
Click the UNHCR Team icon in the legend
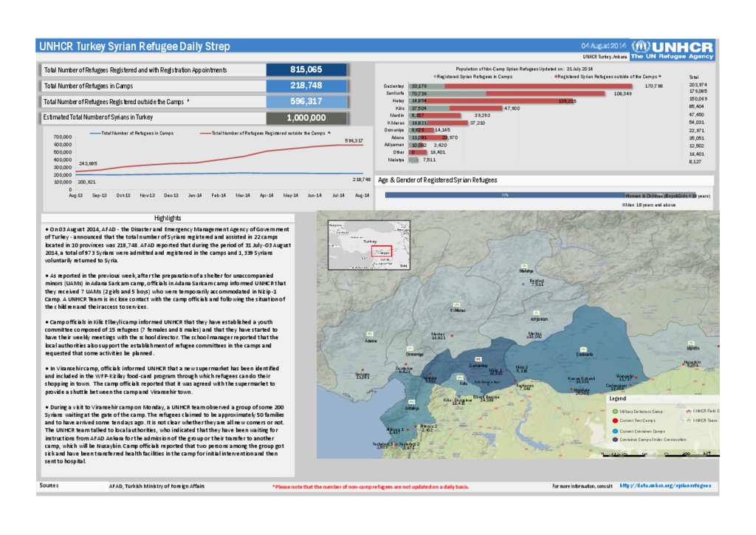pyautogui.click(x=690, y=420)
